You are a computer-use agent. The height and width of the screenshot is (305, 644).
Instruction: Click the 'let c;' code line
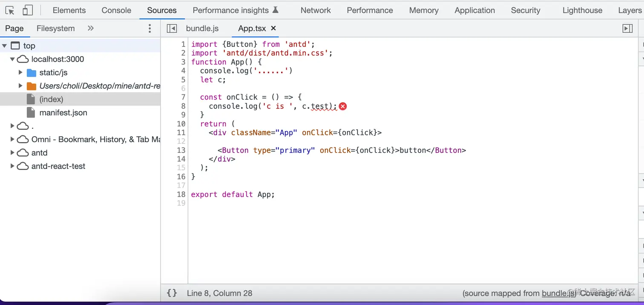213,80
